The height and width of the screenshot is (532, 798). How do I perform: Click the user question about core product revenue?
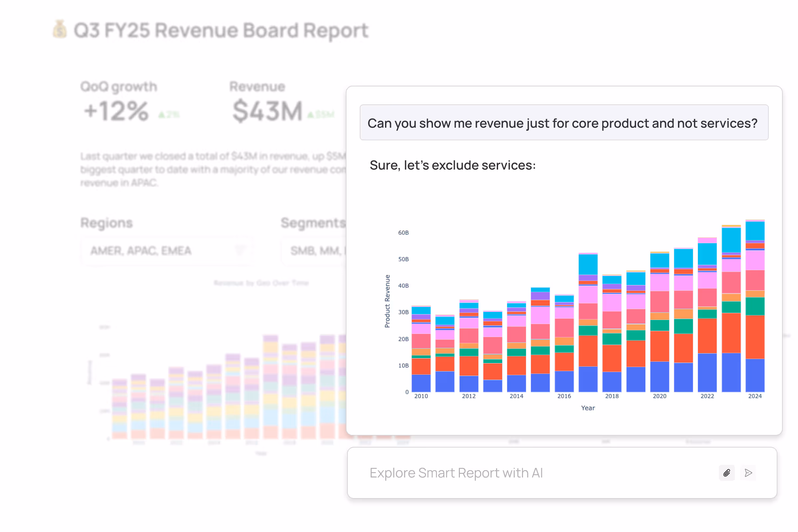pos(564,123)
